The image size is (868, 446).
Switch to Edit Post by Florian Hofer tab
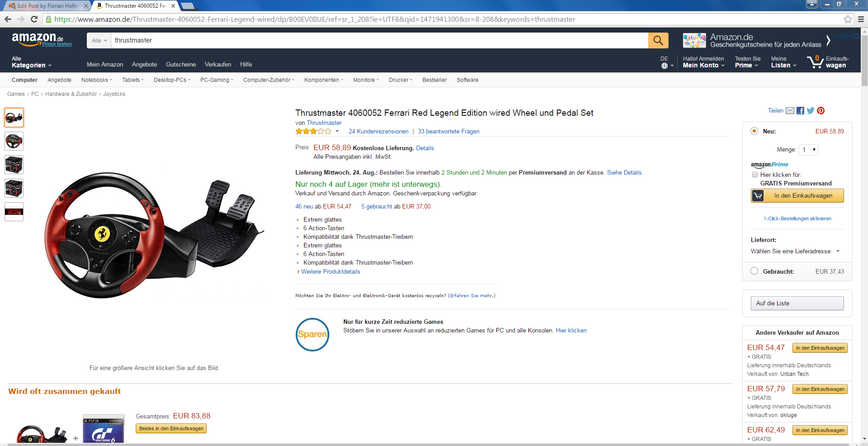tap(47, 6)
